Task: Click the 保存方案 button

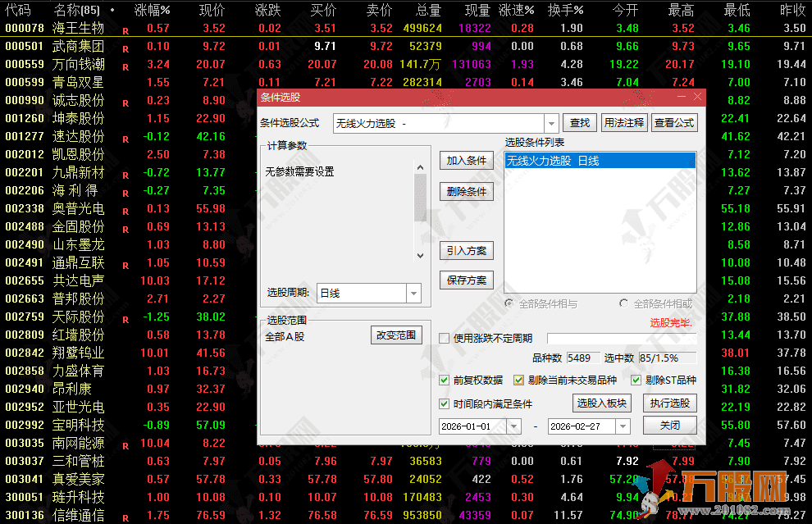Action: click(x=466, y=280)
